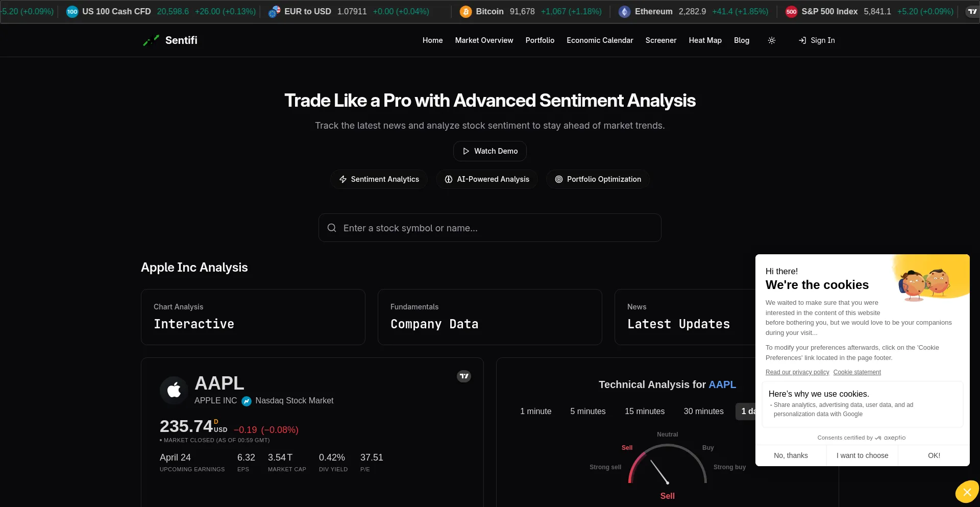Toggle the light/dark theme sun icon
Viewport: 980px width, 507px height.
coord(772,40)
